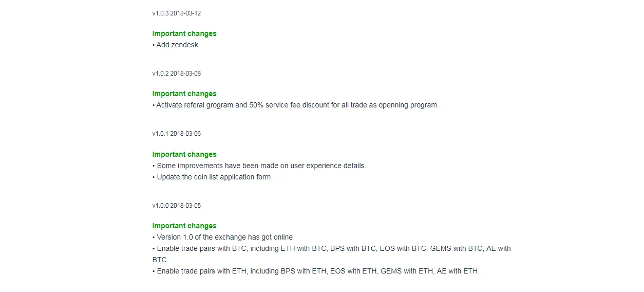Click the line enabling trade pairs with BTC
The image size is (644, 292).
pos(332,248)
